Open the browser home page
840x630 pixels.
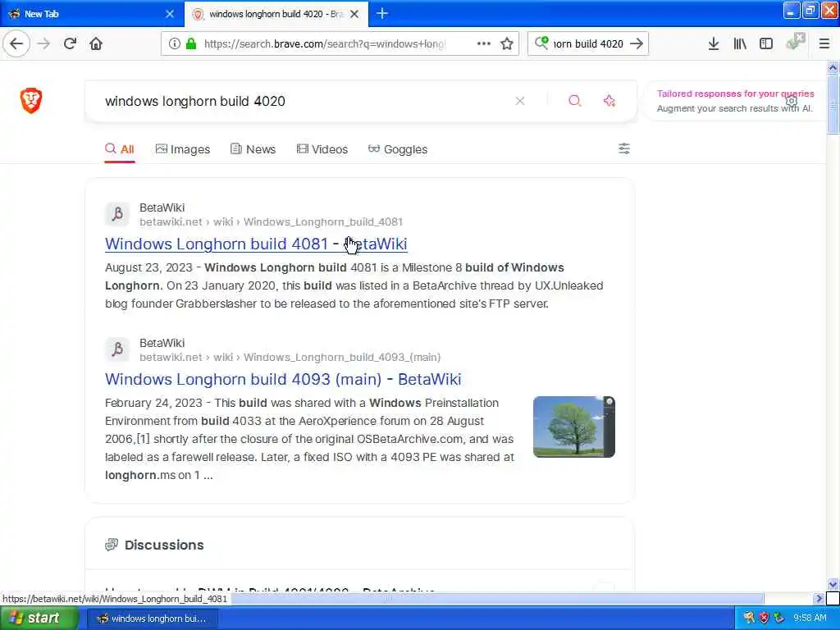point(96,43)
